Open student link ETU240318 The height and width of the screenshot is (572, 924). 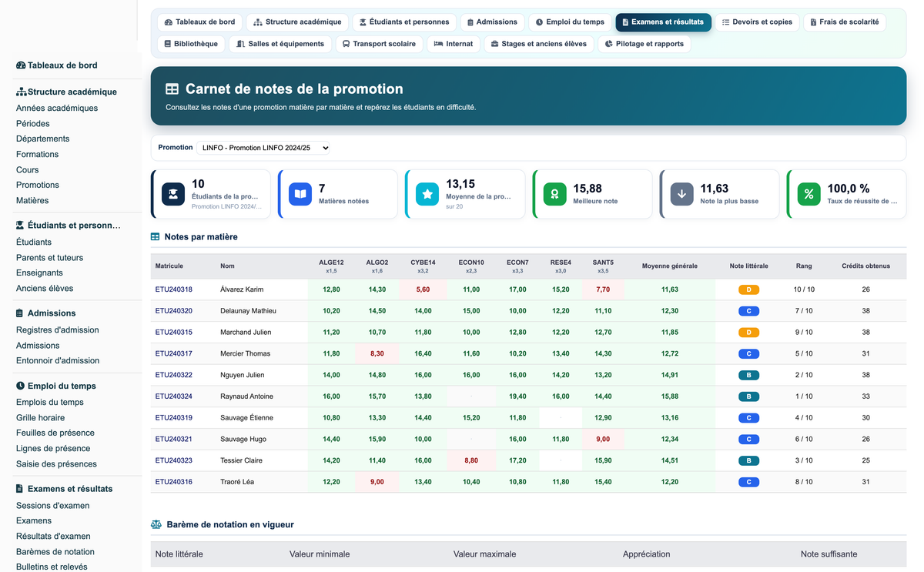pyautogui.click(x=174, y=289)
